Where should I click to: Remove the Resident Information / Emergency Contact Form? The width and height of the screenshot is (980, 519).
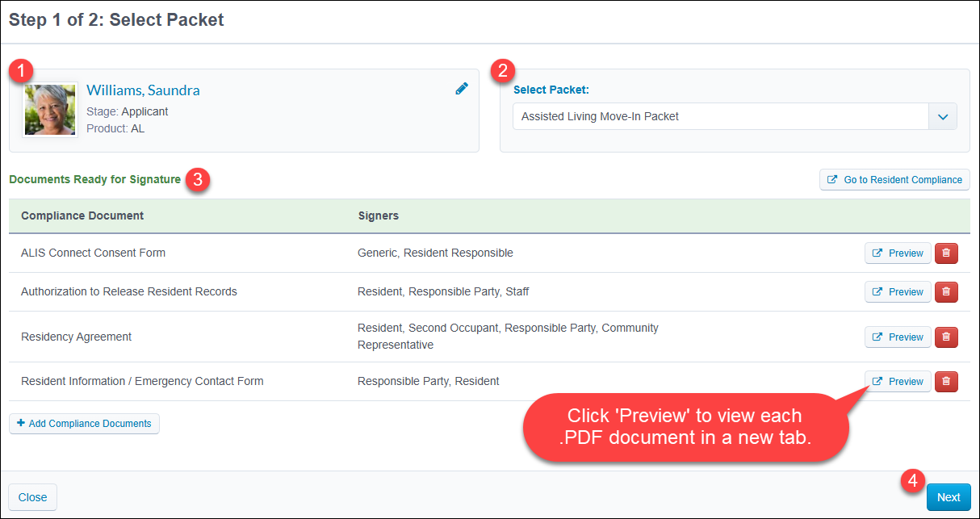[946, 381]
